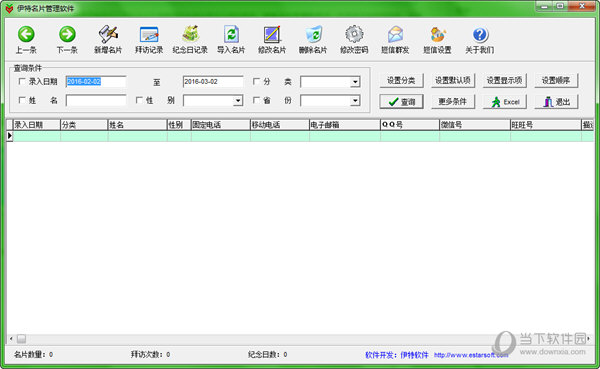This screenshot has width=600, height=369.
Task: Click the end date field 2016-03-02
Action: 213,82
